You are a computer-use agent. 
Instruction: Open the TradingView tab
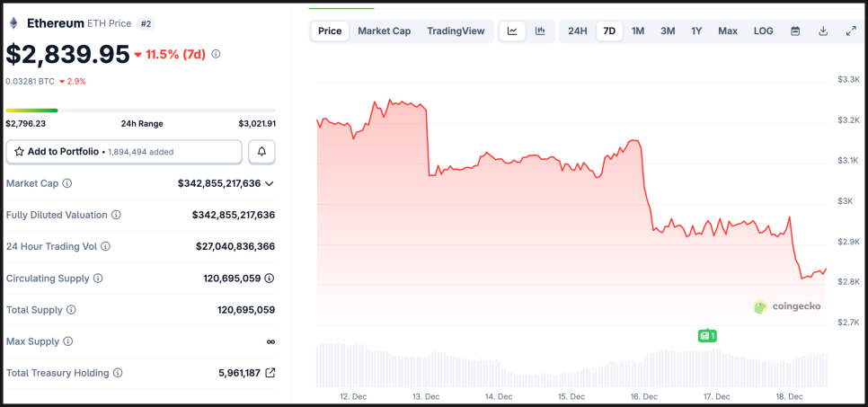coord(456,31)
